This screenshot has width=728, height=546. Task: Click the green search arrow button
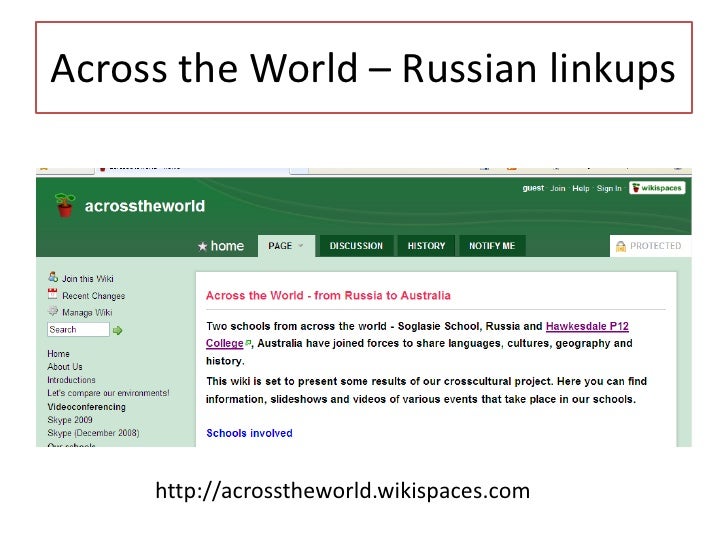(117, 330)
